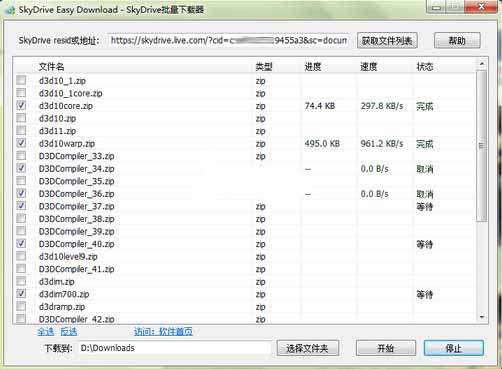Screen dimensions: 502x369
Task: Click the 74.4 KB progress value
Action: click(320, 106)
